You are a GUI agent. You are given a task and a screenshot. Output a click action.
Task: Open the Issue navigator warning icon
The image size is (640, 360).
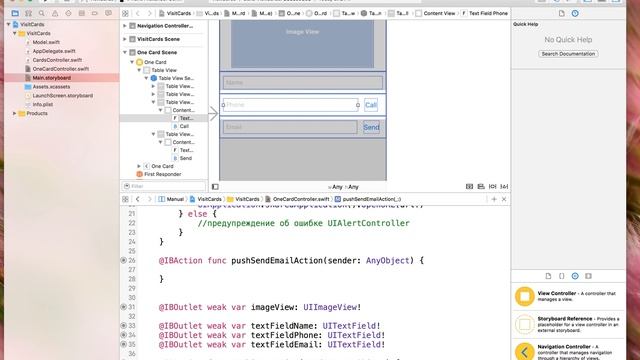point(55,13)
